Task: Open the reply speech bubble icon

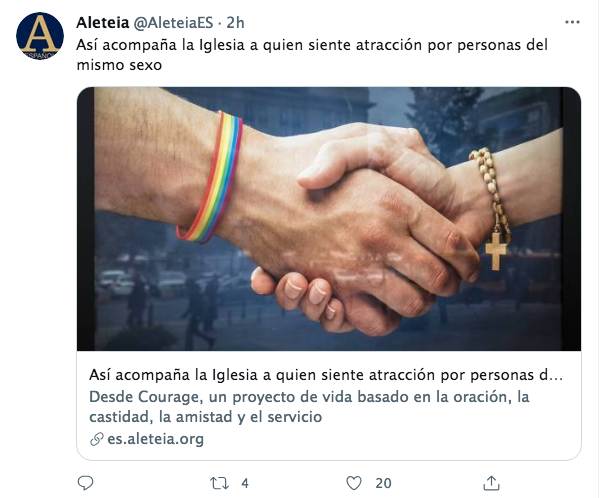Action: coord(85,483)
